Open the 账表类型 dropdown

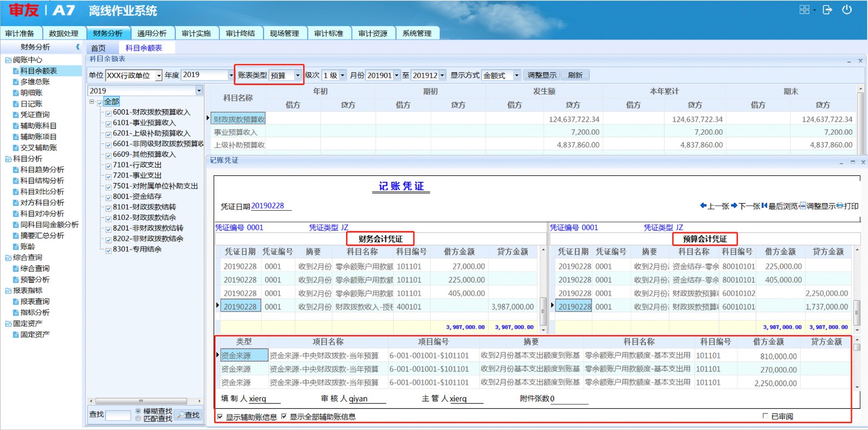(297, 75)
